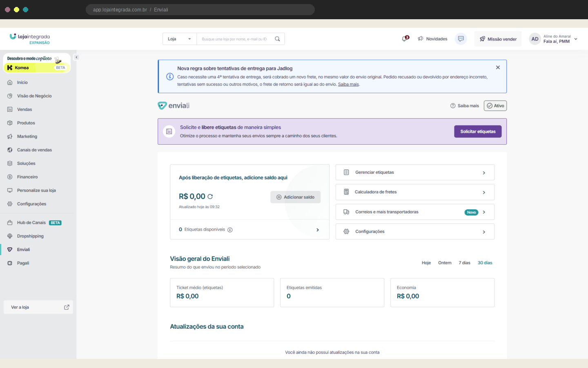Image resolution: width=588 pixels, height=368 pixels.
Task: Open the Correios e mais transportadoras chevron
Action: (484, 212)
